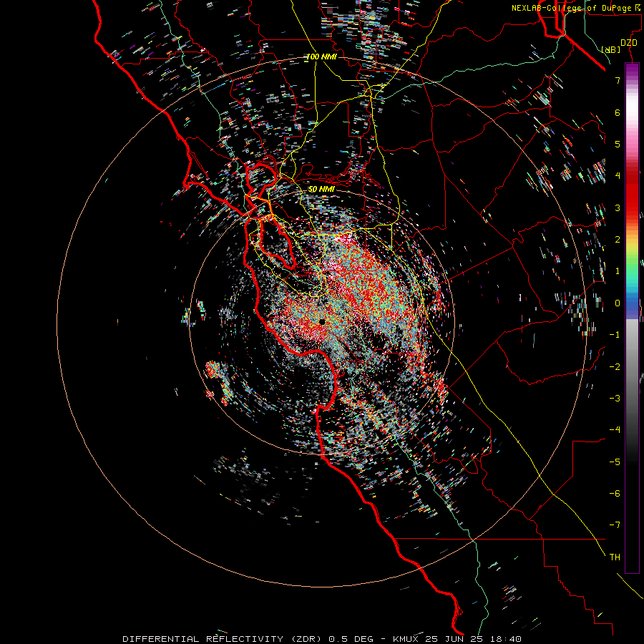Click the '0.5 DEG' elevation text
Viewport: 644px width, 644px height.
coord(351,639)
